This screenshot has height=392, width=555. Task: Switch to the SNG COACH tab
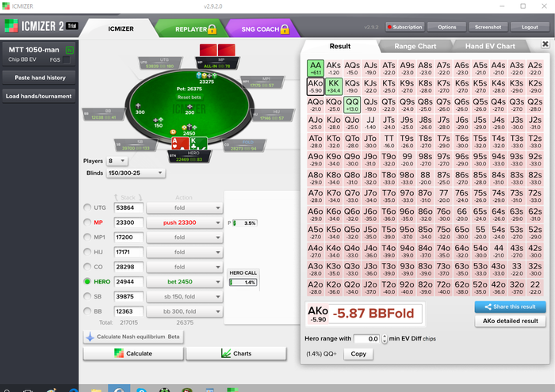coord(262,29)
